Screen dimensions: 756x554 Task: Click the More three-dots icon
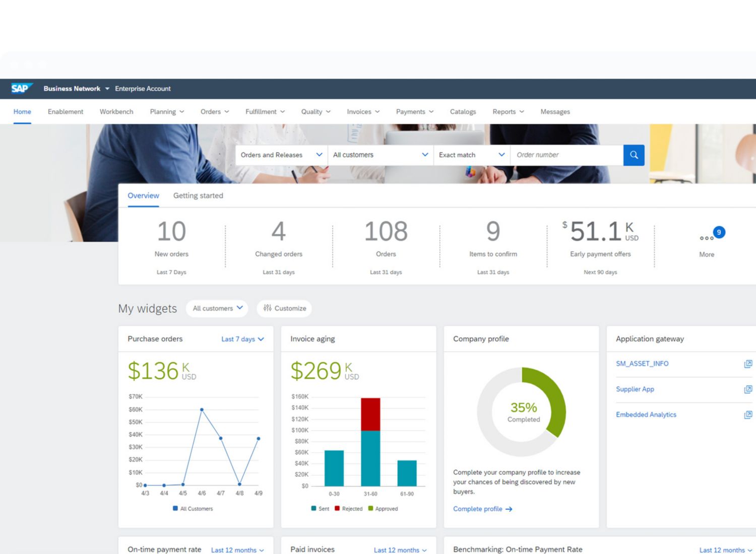pos(706,238)
